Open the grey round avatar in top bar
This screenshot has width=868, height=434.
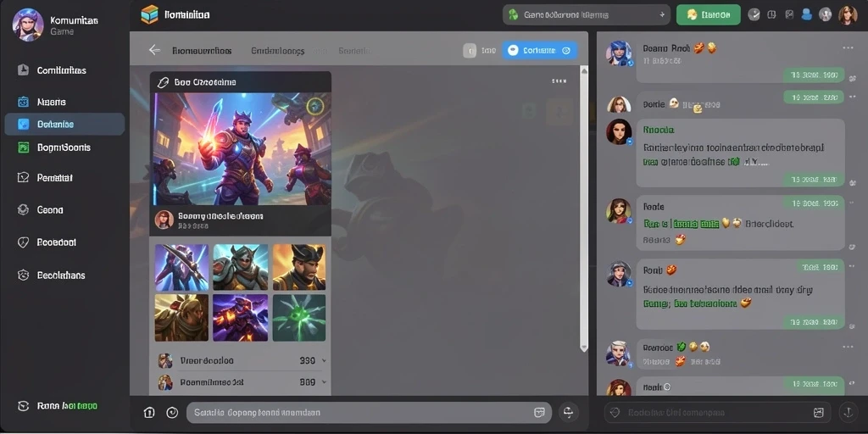(x=826, y=15)
